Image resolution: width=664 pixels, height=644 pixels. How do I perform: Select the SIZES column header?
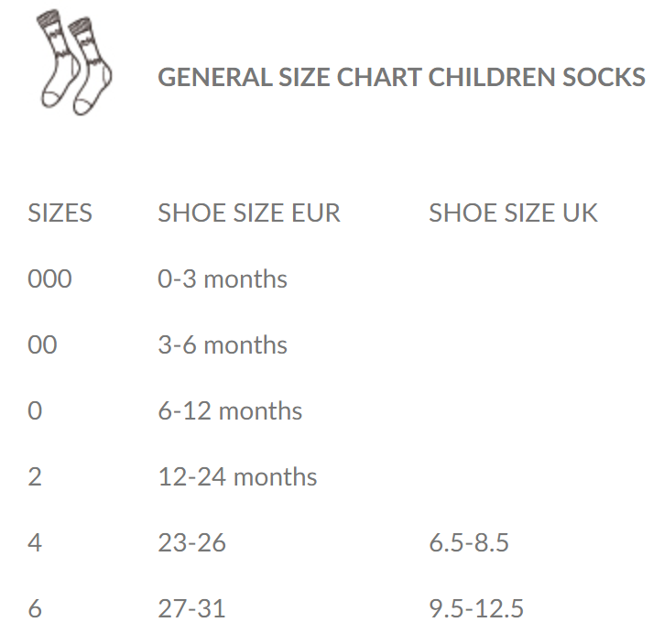(x=60, y=213)
